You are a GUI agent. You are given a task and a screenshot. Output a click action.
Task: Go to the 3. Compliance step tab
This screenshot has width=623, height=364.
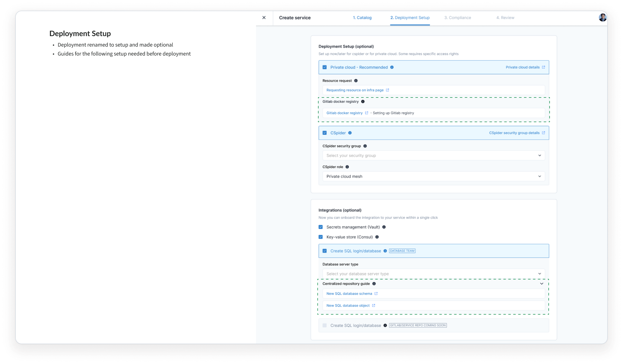tap(457, 18)
